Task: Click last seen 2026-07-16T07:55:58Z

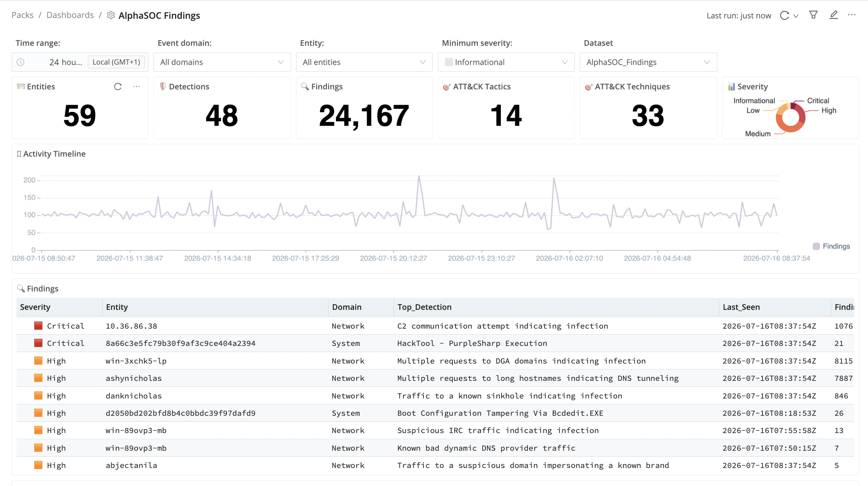Action: point(769,430)
